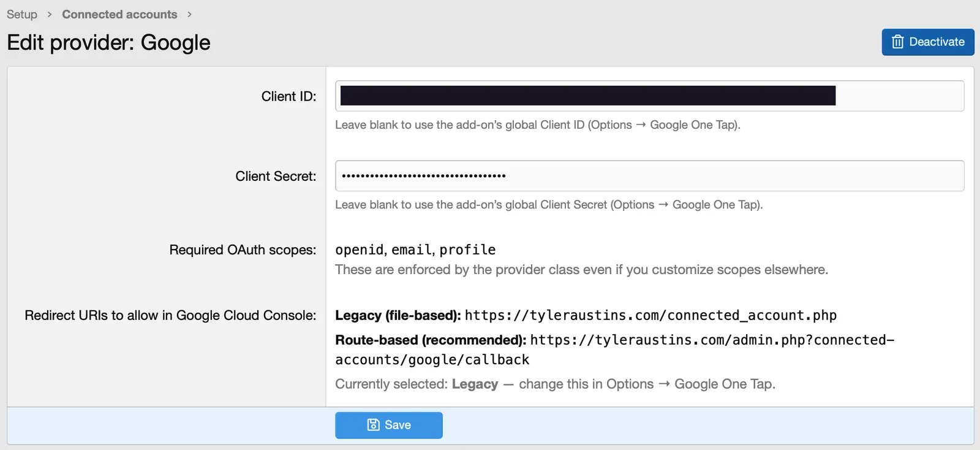The image size is (980, 450).
Task: Click the hint text below Client ID
Action: click(x=537, y=125)
